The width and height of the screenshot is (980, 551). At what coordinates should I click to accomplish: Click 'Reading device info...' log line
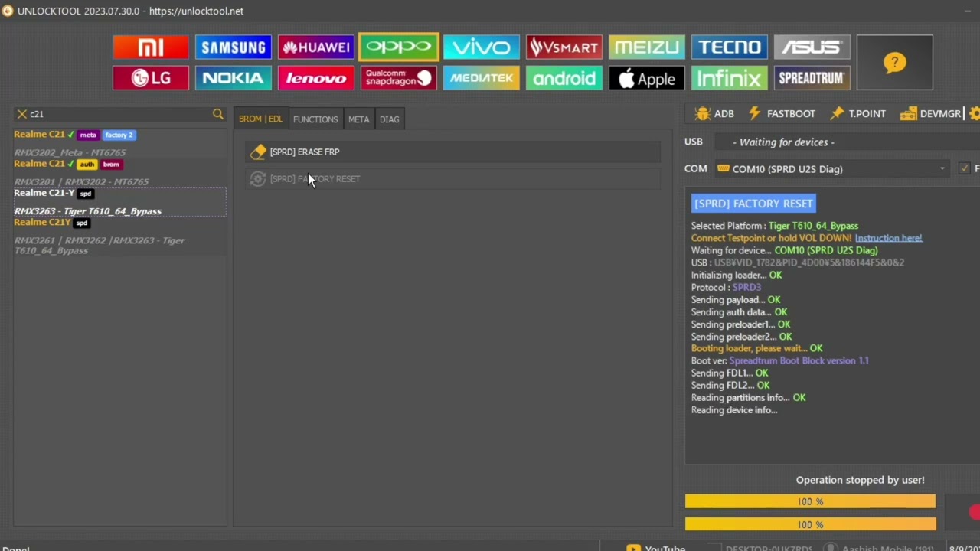coord(734,410)
